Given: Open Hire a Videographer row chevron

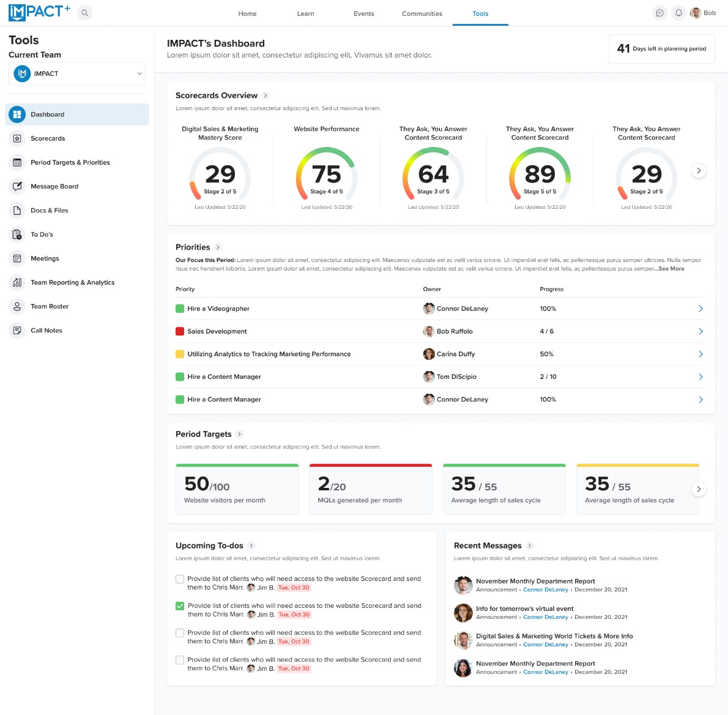Looking at the screenshot, I should click(700, 309).
